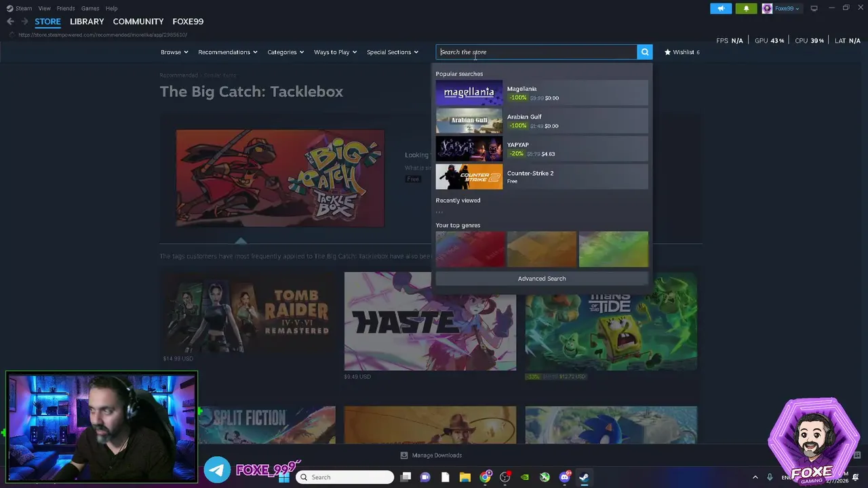868x488 pixels.
Task: Open the Xbox app on the taskbar
Action: coord(545,477)
